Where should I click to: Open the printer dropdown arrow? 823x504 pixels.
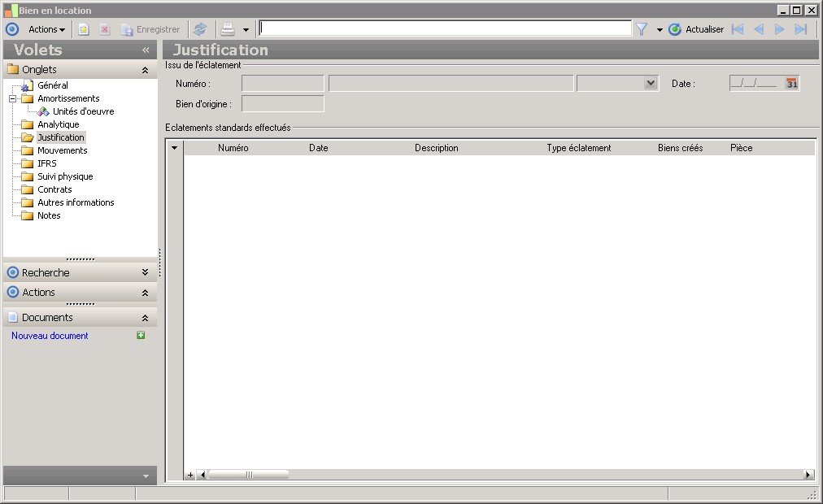(246, 30)
